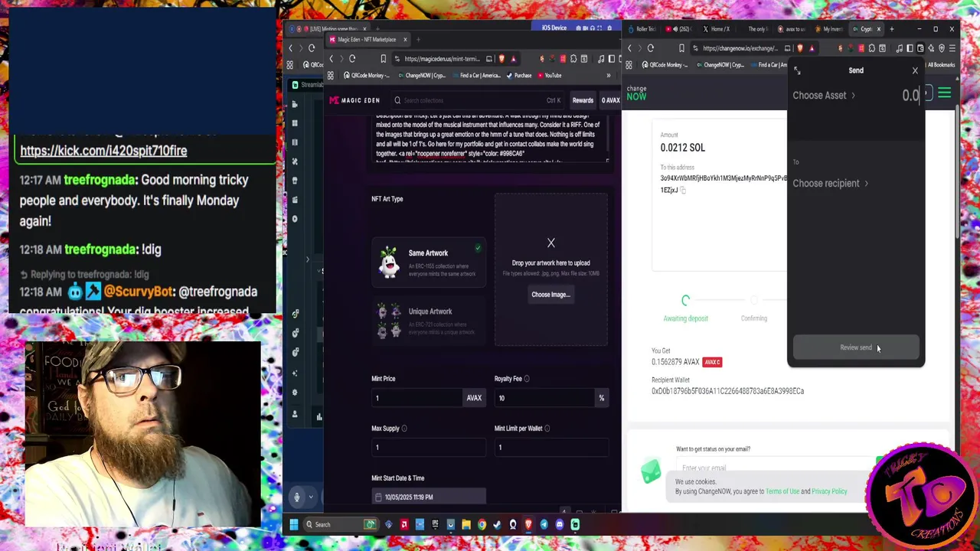Open the extensions puzzle icon in ChangeNOW window

point(871,48)
